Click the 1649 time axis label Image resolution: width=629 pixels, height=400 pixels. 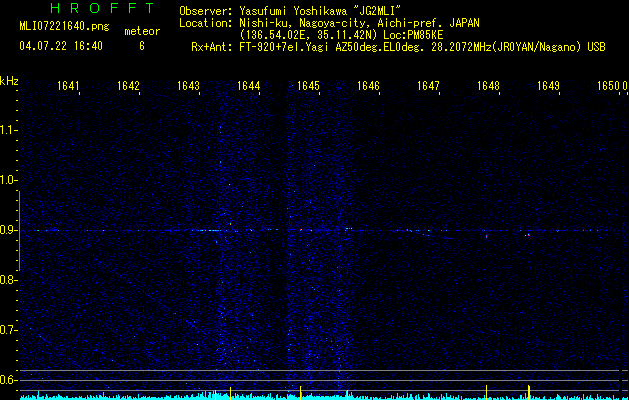point(548,85)
